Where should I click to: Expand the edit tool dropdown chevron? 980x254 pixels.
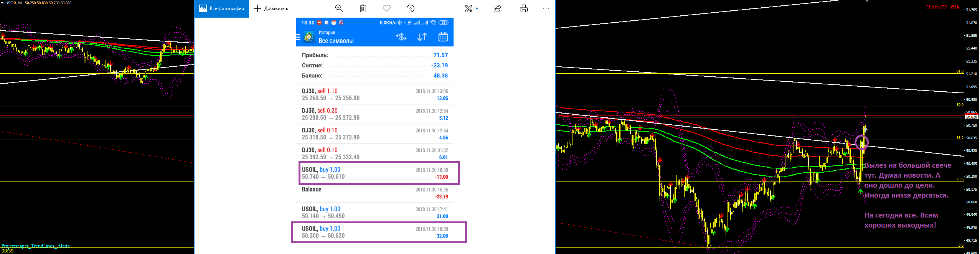pyautogui.click(x=477, y=8)
